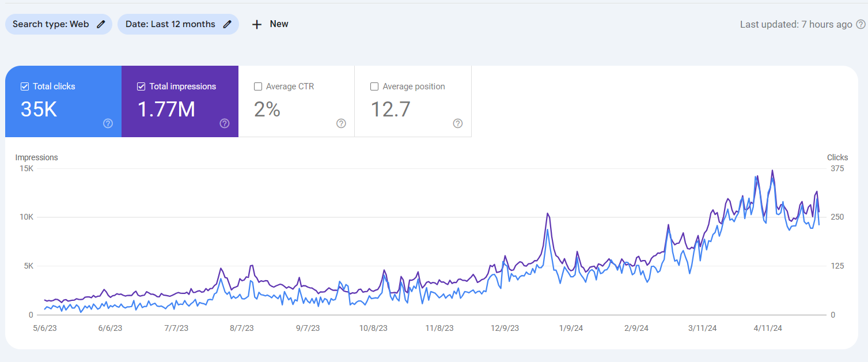Viewport: 868px width, 362px height.
Task: Click the help icon next to Last updated
Action: tap(861, 24)
